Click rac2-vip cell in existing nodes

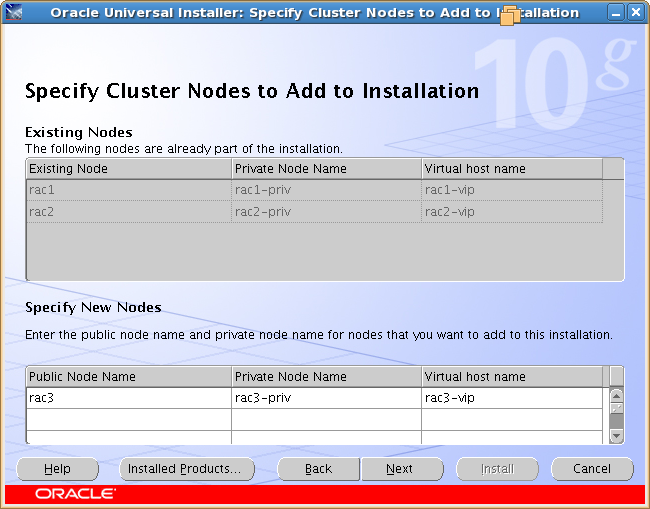pyautogui.click(x=512, y=212)
